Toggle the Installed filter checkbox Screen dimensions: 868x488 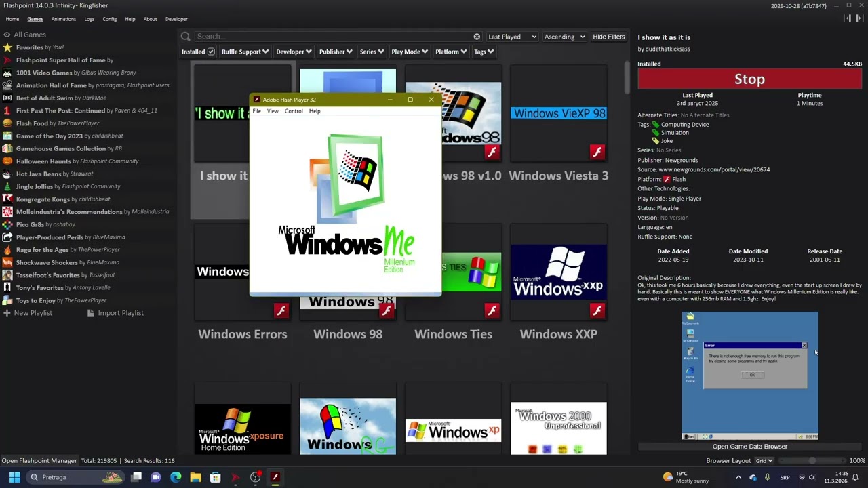(x=211, y=52)
